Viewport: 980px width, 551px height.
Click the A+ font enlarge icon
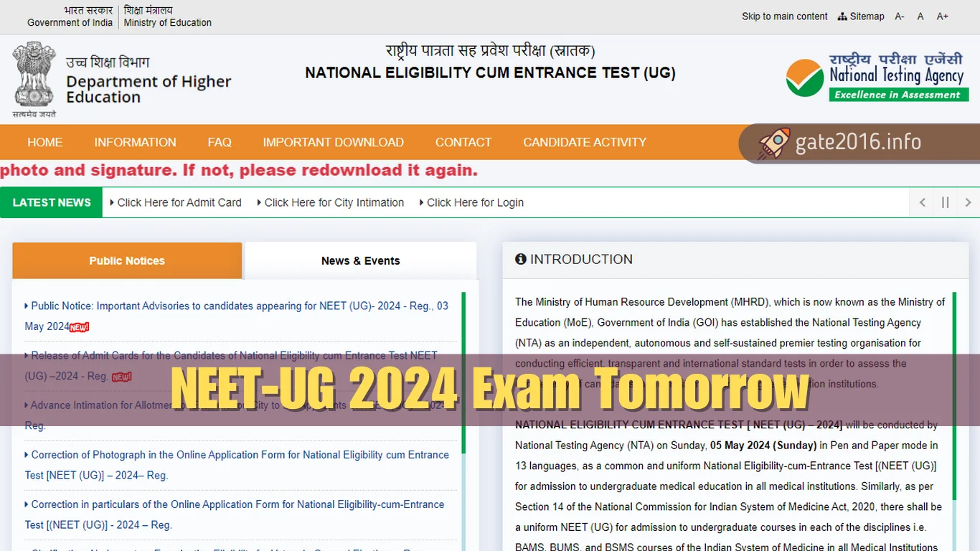tap(942, 16)
